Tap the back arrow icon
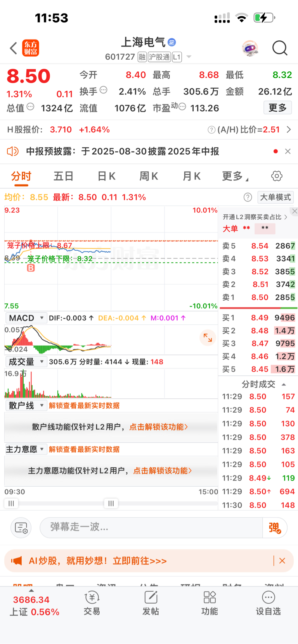This screenshot has height=644, width=298. [x=14, y=48]
